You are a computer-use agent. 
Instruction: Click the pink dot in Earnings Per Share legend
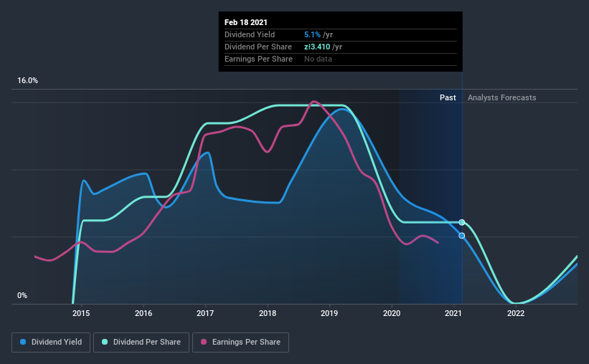coord(204,342)
